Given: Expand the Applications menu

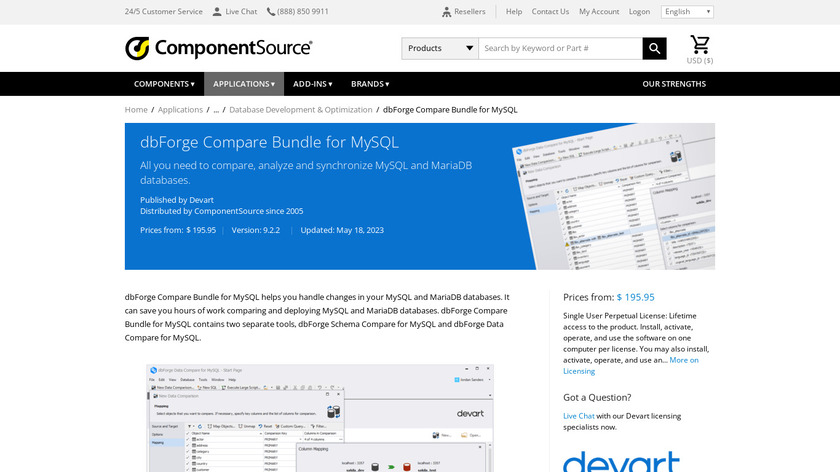Looking at the screenshot, I should [x=244, y=84].
